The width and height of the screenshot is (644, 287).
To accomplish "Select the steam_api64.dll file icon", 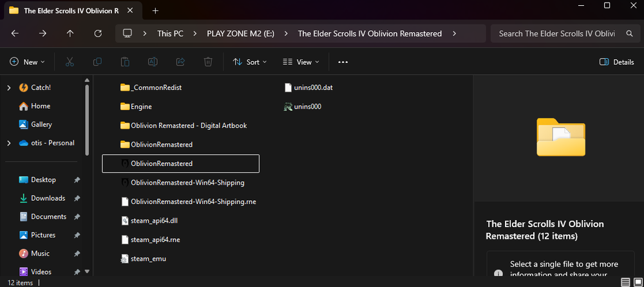I will [126, 221].
